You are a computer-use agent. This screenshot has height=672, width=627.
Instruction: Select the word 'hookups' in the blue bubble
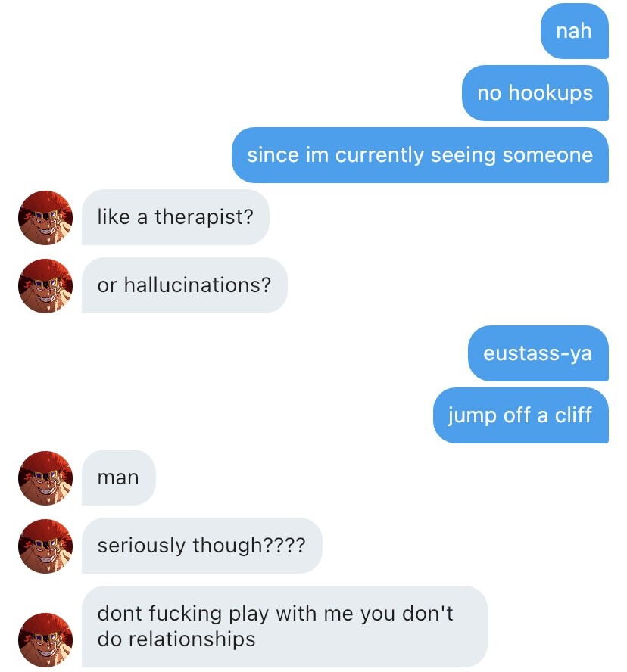(x=551, y=93)
